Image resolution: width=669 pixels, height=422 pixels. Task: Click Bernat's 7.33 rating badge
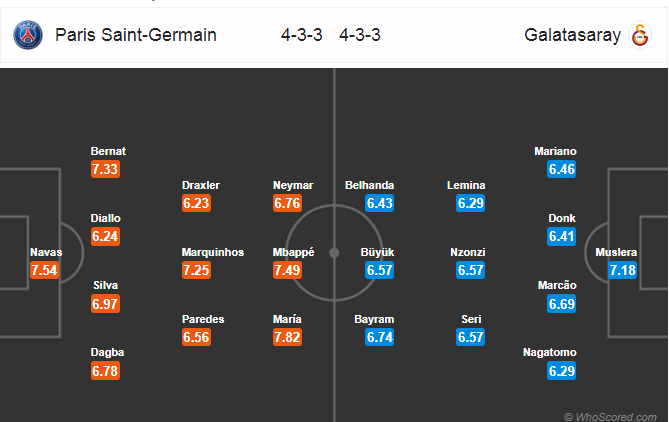tap(105, 169)
